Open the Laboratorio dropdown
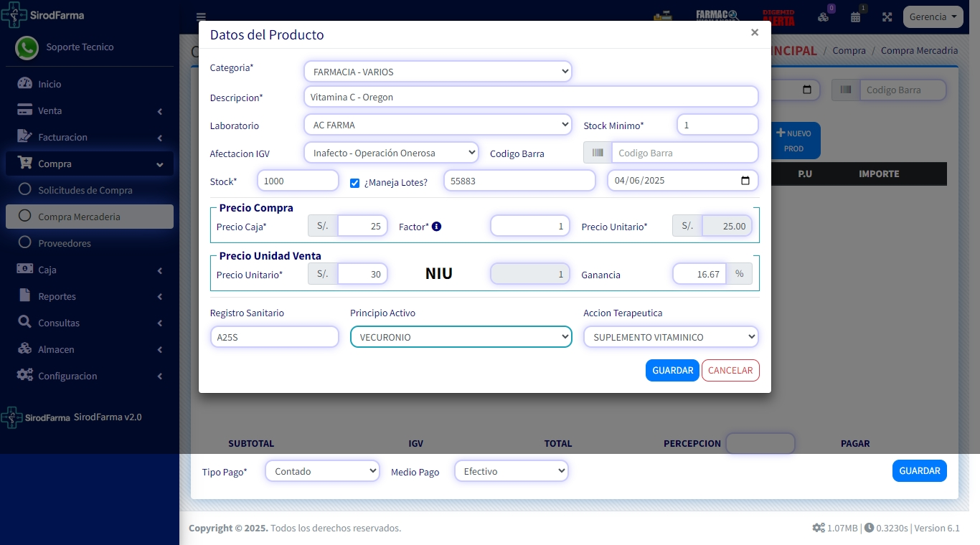980x545 pixels. (x=438, y=125)
